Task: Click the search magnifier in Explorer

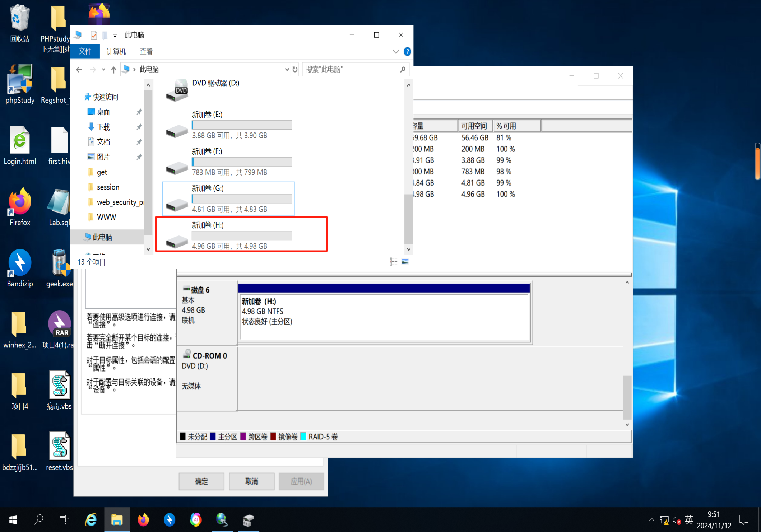Action: [x=403, y=69]
